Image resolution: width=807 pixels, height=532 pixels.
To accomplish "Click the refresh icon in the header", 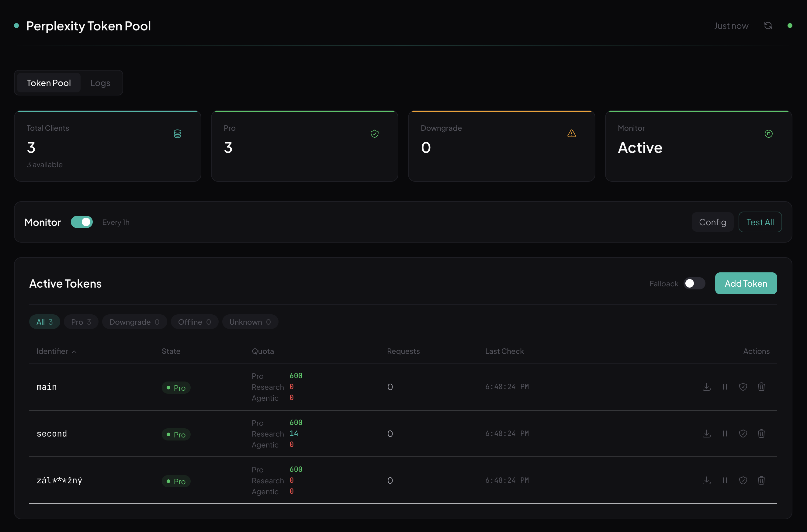I will (768, 26).
